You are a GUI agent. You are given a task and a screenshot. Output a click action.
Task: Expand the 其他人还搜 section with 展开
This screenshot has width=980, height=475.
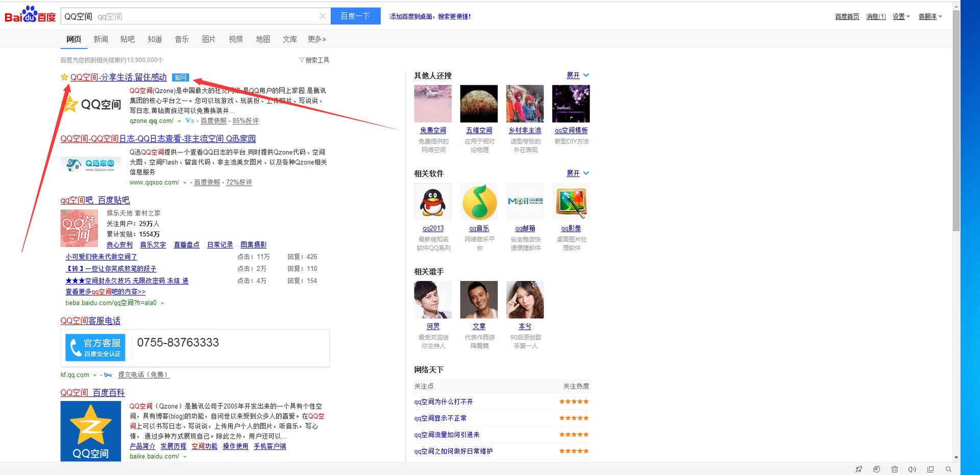[577, 76]
